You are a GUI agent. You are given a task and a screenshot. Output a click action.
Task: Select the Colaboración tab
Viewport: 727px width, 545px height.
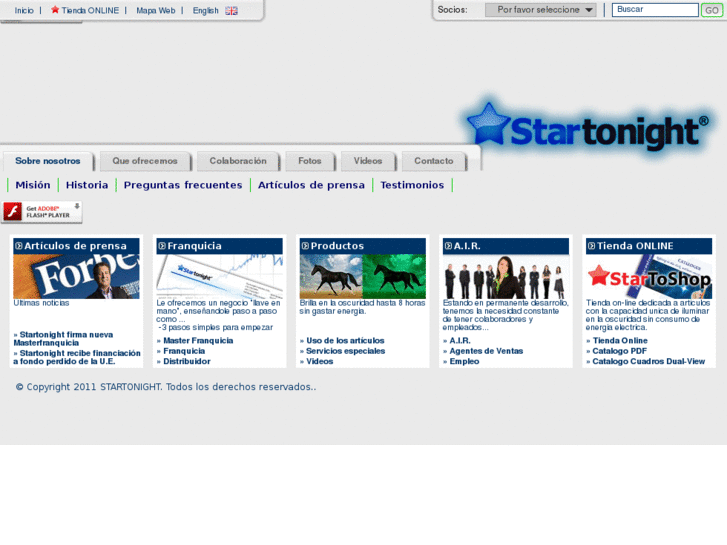pos(238,161)
